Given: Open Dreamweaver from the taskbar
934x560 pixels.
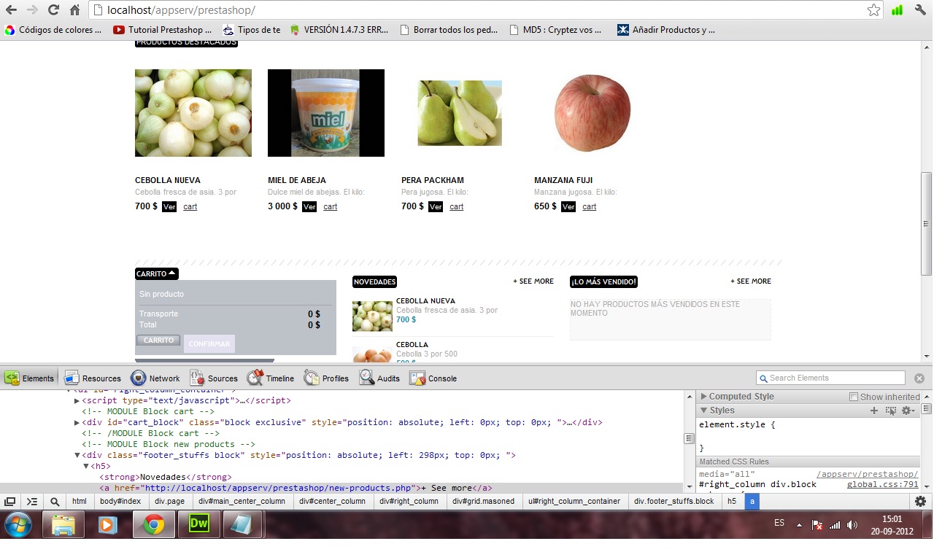Looking at the screenshot, I should pyautogui.click(x=198, y=524).
